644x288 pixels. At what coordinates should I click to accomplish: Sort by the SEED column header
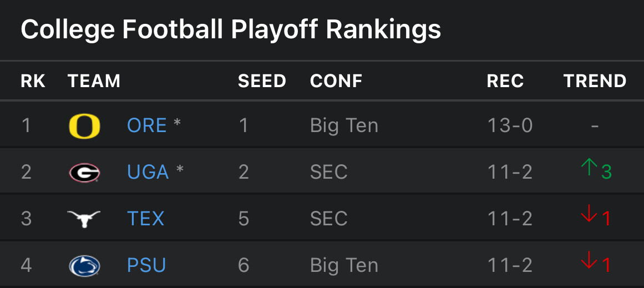coord(262,81)
